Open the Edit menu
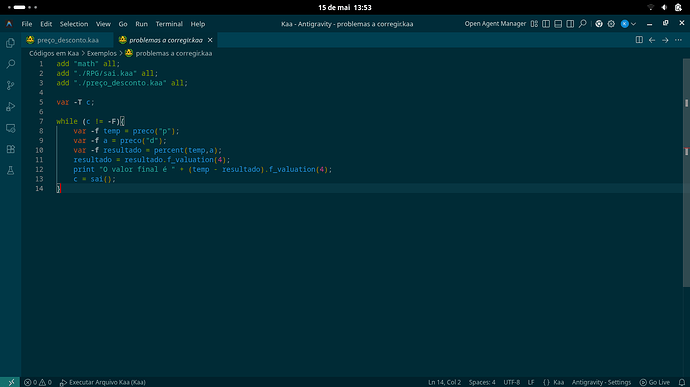 coord(46,24)
